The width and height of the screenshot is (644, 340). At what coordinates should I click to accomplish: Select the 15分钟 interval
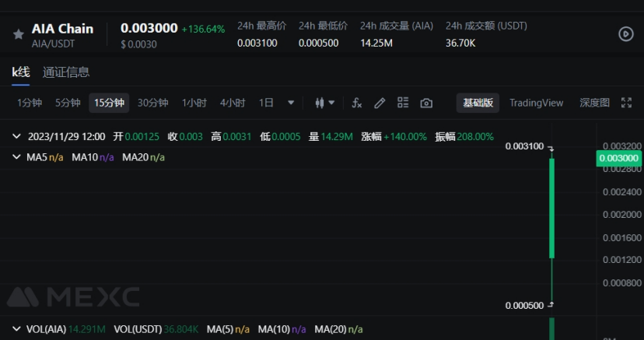[109, 103]
